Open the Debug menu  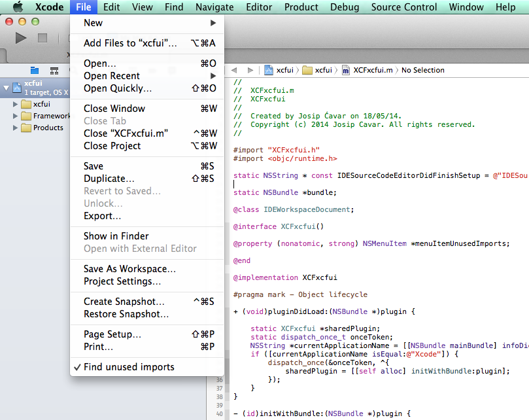coord(345,7)
